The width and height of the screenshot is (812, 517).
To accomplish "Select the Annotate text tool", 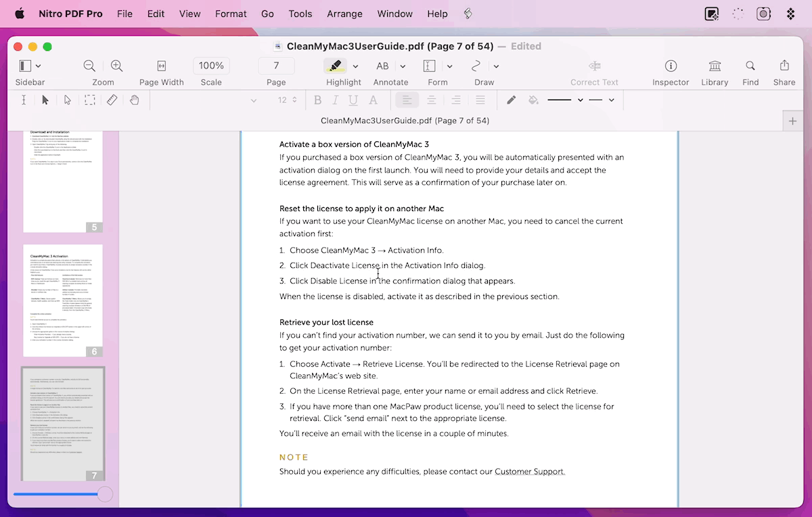I will click(x=382, y=66).
